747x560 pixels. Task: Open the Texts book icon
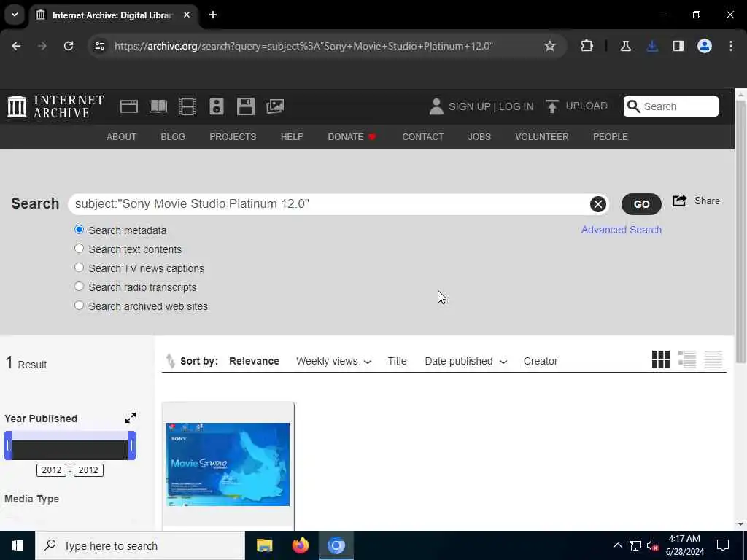pos(158,106)
